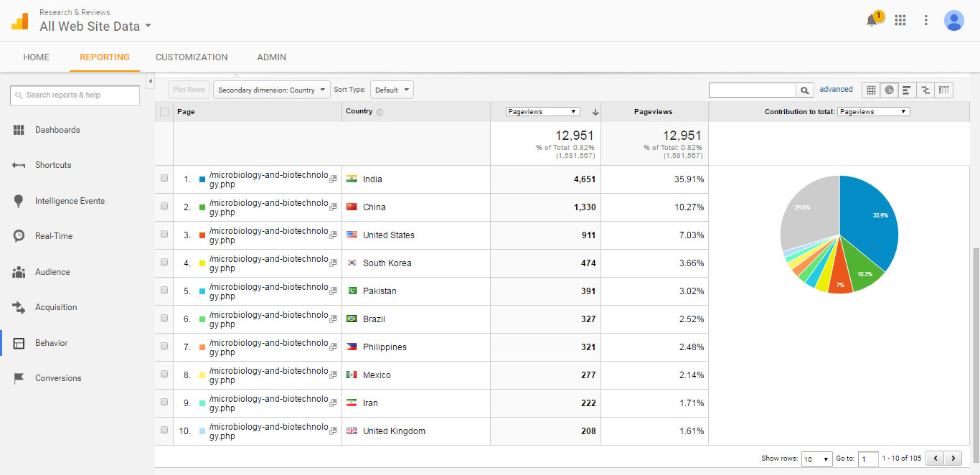
Task: Open Intelligence Events in the sidebar
Action: coord(70,201)
